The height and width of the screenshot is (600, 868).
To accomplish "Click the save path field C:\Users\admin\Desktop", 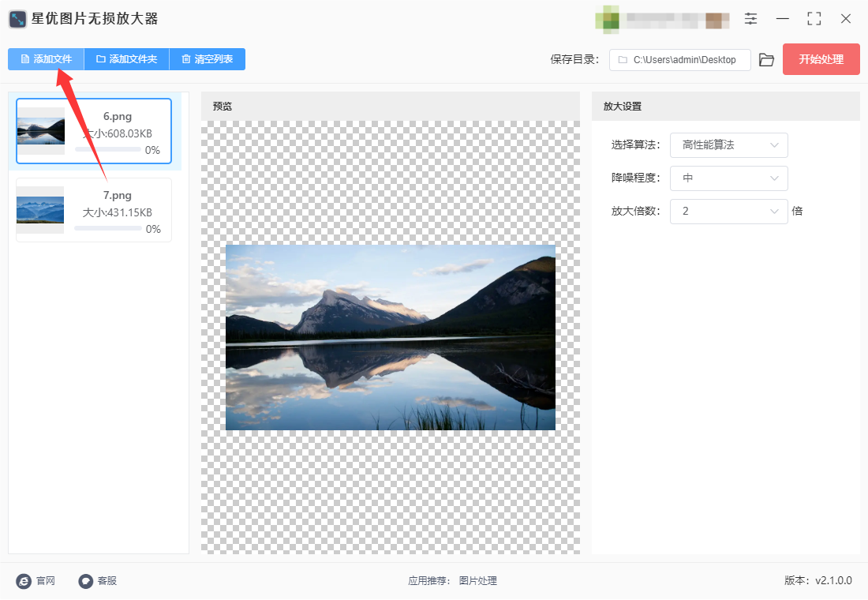I will 679,60.
